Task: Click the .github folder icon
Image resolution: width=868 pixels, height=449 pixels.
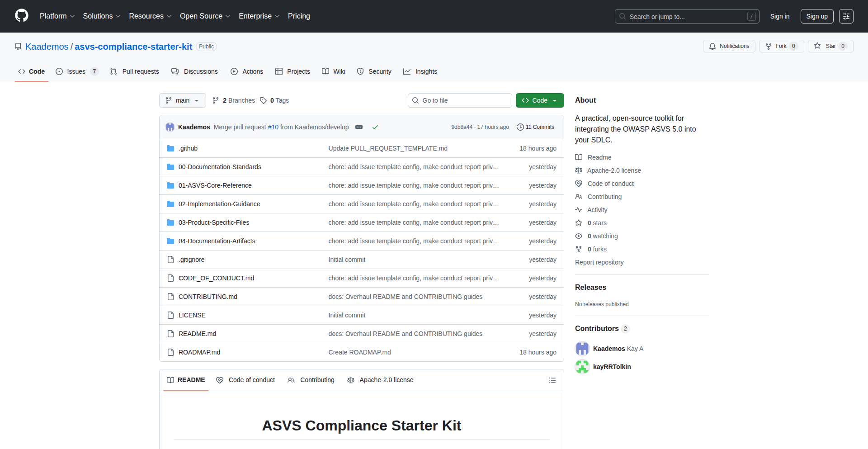Action: tap(170, 148)
